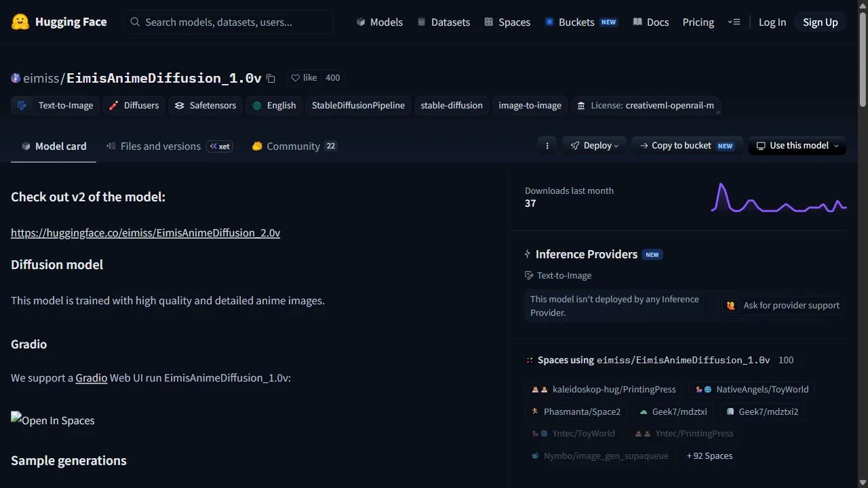Click the like count 400

(x=332, y=78)
